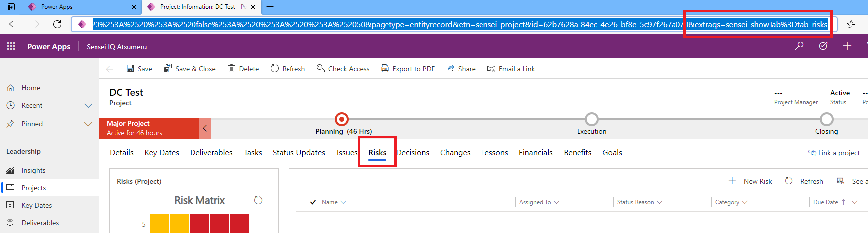This screenshot has height=233, width=868.
Task: Click the plus icon in purple header
Action: [847, 46]
